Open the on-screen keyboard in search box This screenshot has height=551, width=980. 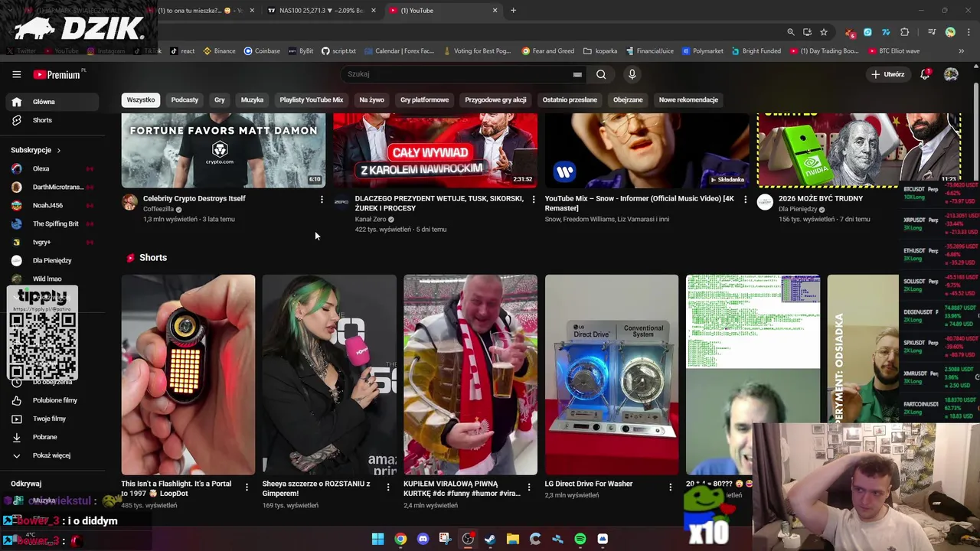point(577,74)
